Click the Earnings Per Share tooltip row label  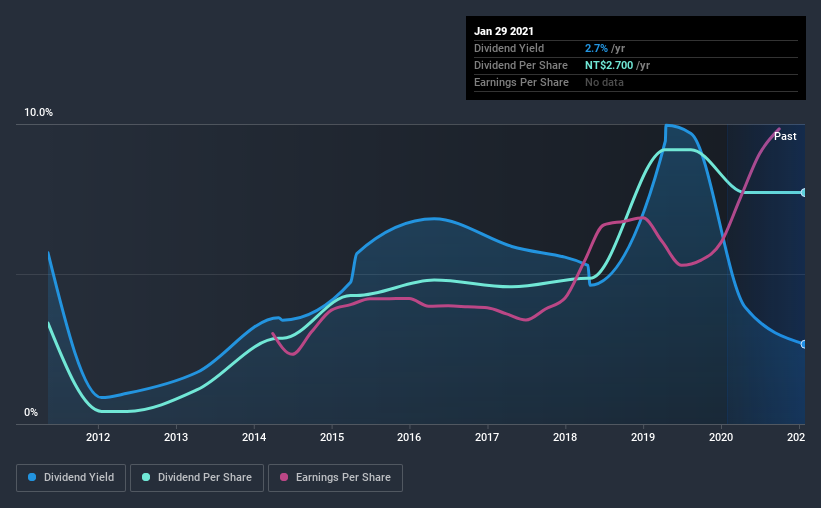click(x=522, y=82)
